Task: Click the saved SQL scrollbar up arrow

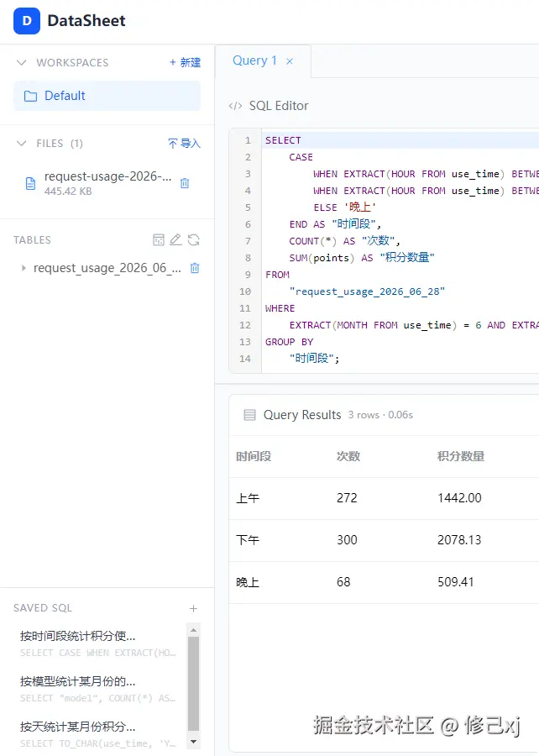Action: [x=193, y=630]
